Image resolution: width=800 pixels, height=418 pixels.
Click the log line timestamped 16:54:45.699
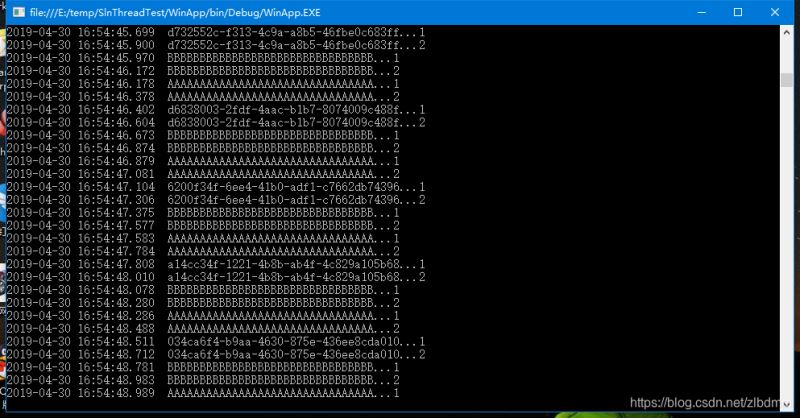[215, 32]
